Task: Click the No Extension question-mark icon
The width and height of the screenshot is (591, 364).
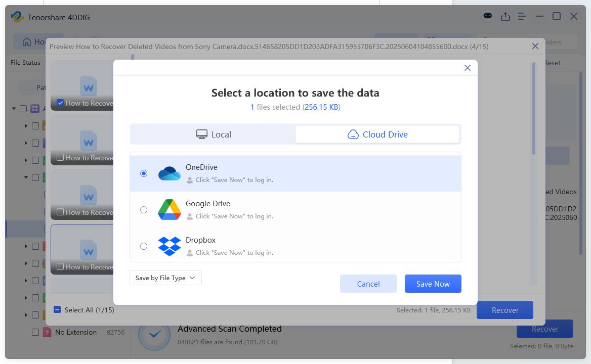Action: pyautogui.click(x=47, y=332)
